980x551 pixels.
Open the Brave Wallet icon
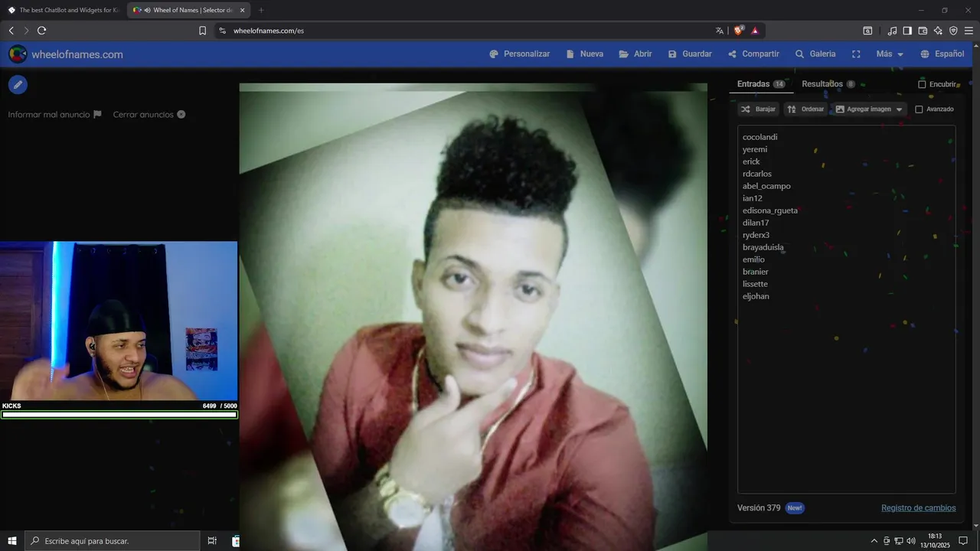pyautogui.click(x=923, y=31)
